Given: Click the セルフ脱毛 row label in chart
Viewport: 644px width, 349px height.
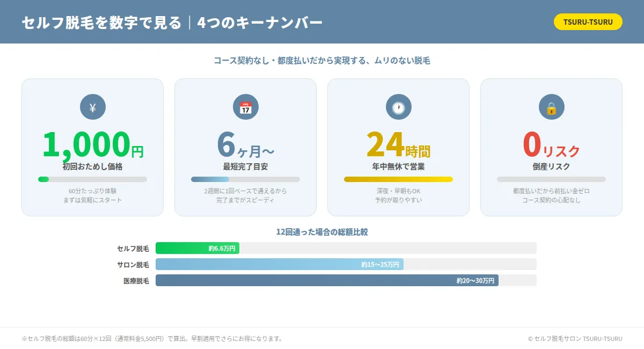Looking at the screenshot, I should [x=133, y=249].
